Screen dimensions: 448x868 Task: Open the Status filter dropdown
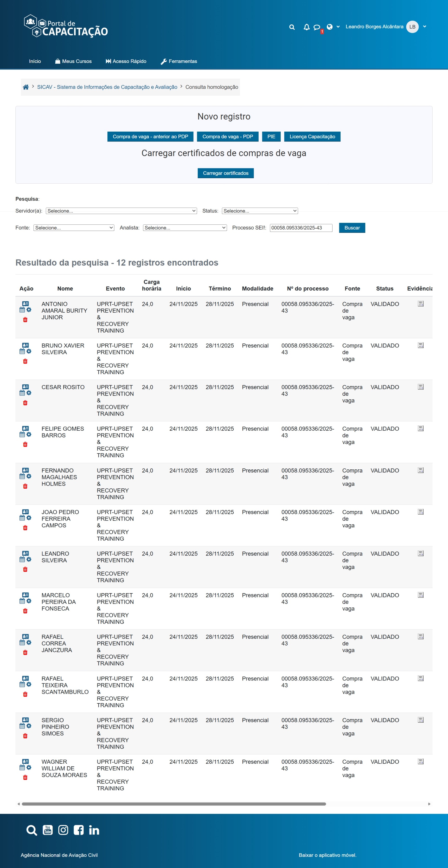(260, 211)
